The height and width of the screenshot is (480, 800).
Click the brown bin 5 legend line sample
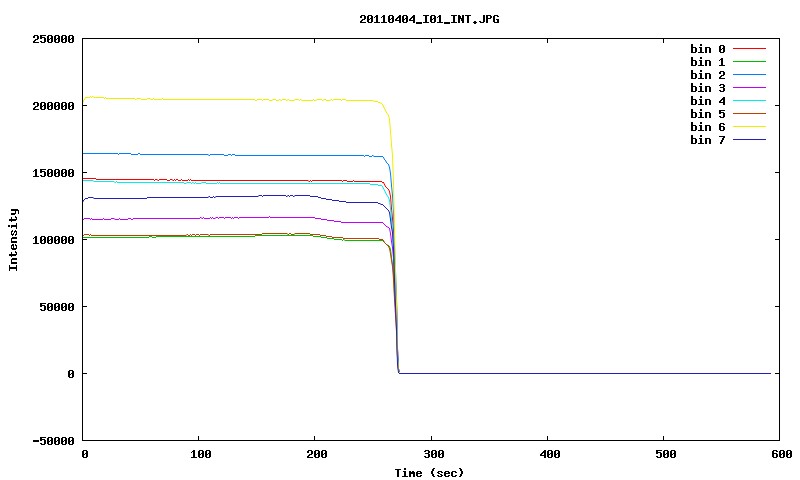[x=749, y=114]
